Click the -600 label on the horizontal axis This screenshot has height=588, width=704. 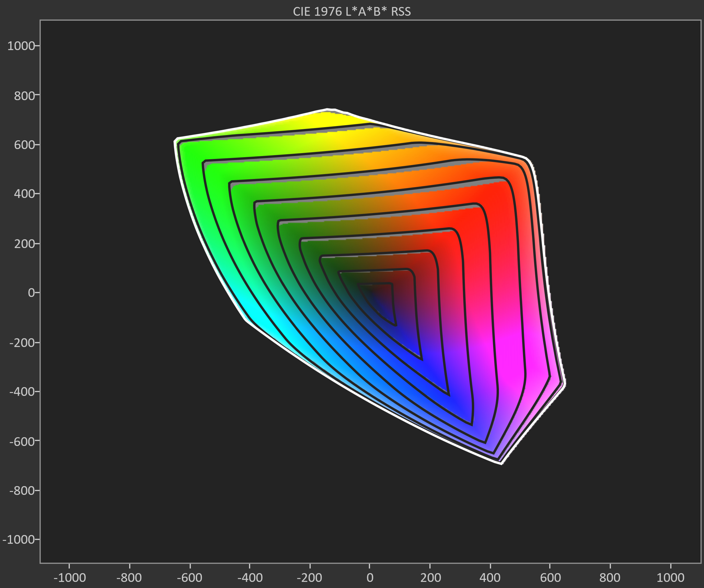coord(190,578)
